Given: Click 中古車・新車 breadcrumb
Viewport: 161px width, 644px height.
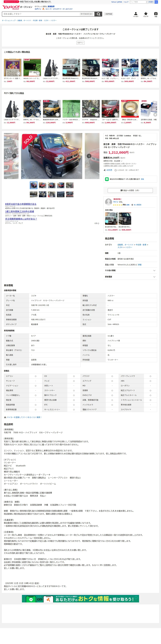Looking at the screenshot, I should tap(37, 20).
